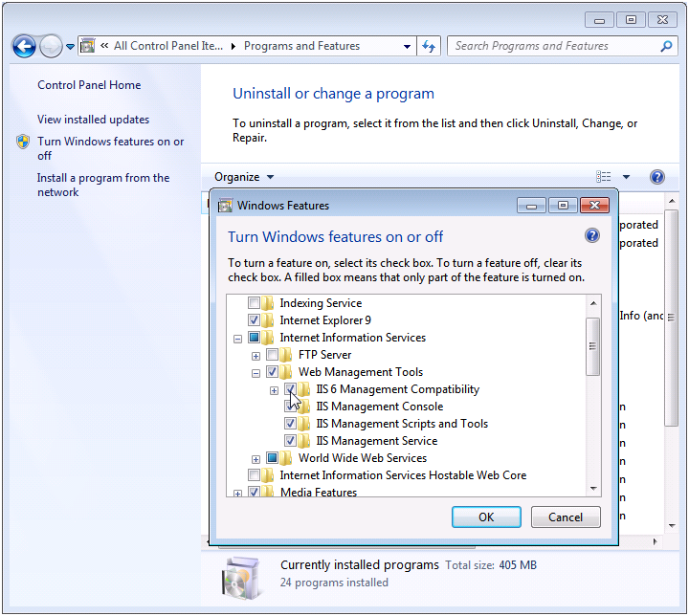Click the Search Programs and Features field
The image size is (689, 616).
coord(550,46)
